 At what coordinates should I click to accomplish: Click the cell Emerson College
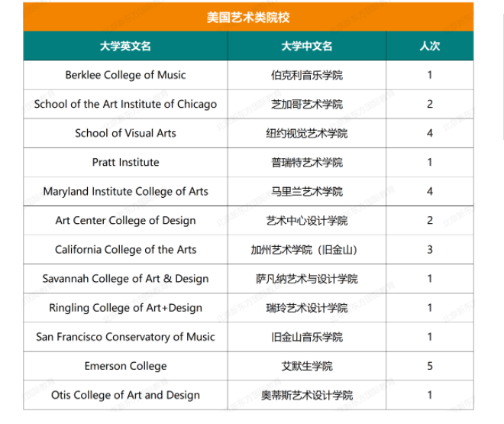(125, 366)
